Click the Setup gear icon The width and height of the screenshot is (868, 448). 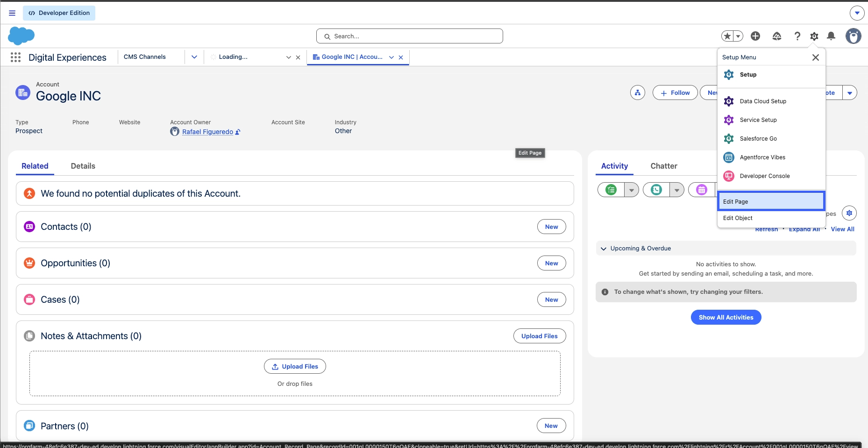814,36
